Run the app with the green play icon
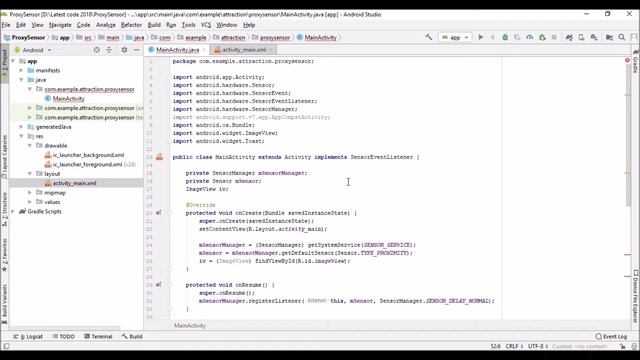640x360 pixels. (x=480, y=37)
